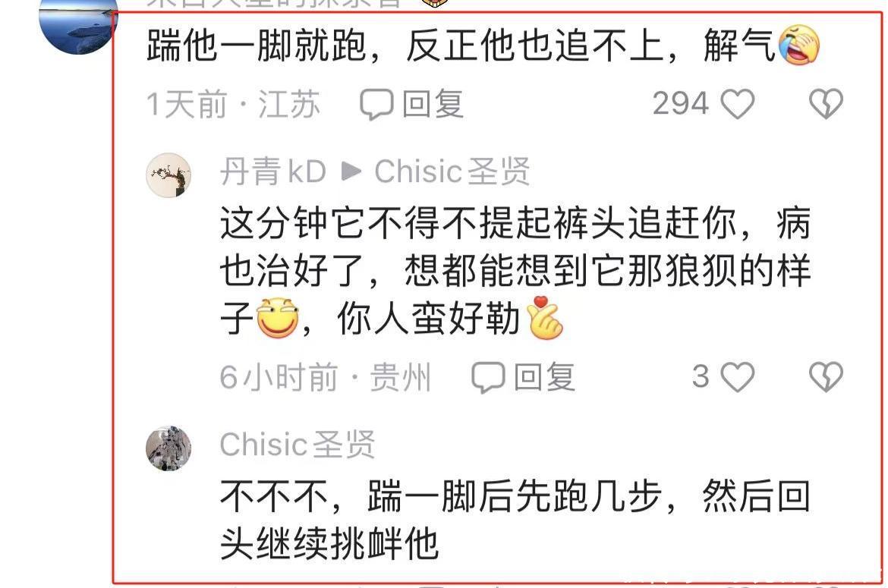Select the reply text starting 不不不，踹一脚后

(x=515, y=520)
